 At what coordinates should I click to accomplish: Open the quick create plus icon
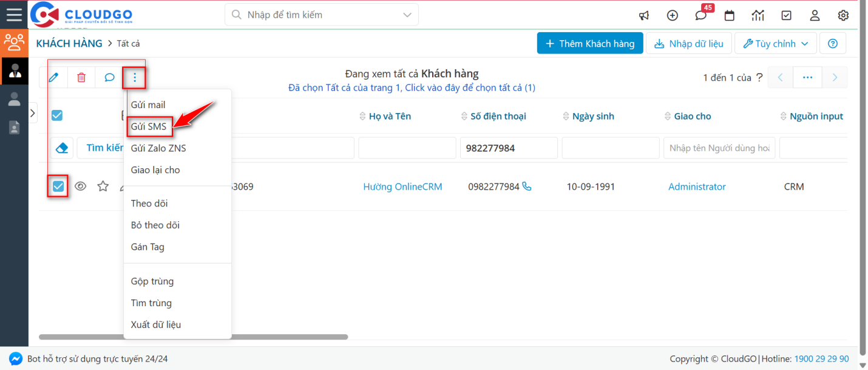(672, 15)
